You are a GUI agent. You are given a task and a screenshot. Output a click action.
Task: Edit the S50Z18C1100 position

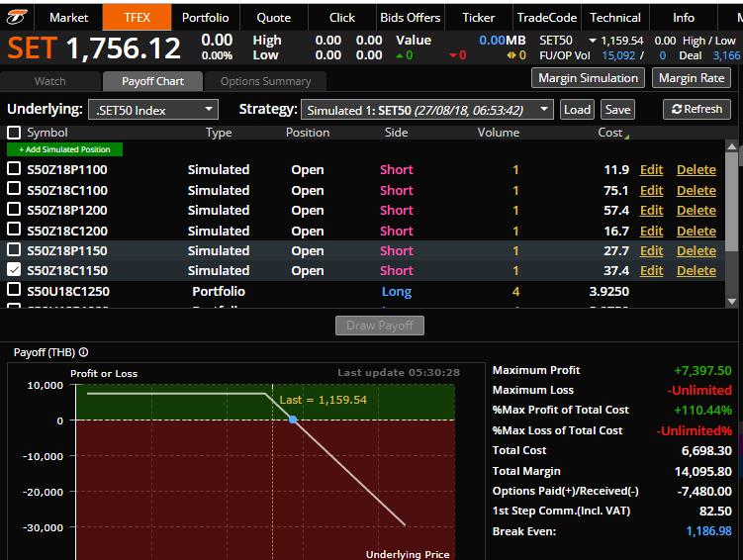(x=651, y=190)
